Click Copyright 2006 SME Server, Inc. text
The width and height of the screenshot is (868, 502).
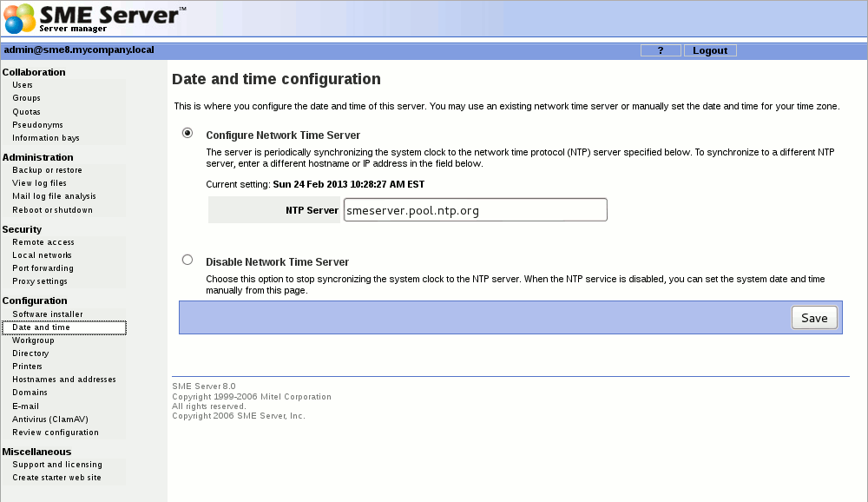(x=239, y=415)
